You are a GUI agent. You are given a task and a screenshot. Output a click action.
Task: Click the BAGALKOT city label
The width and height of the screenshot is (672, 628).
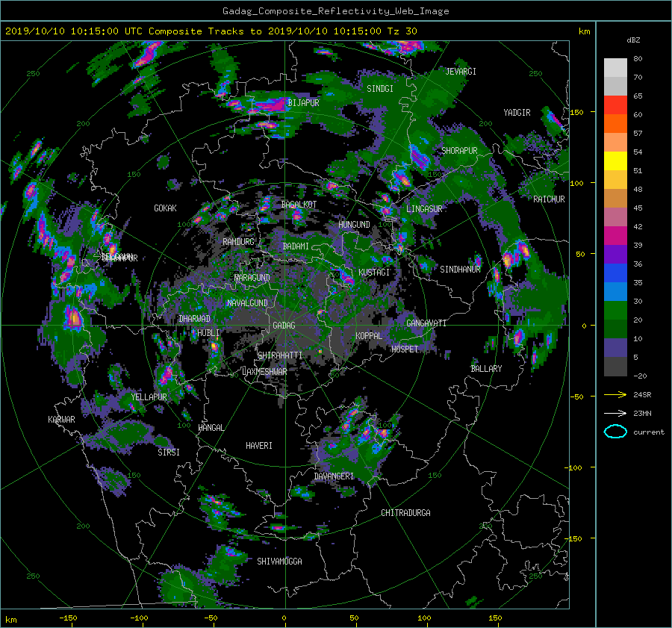[299, 205]
